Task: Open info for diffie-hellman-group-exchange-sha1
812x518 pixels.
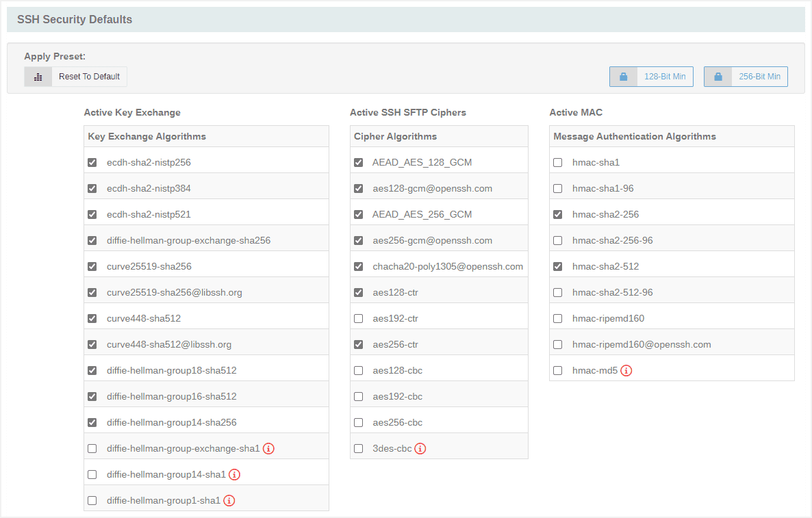Action: point(268,448)
